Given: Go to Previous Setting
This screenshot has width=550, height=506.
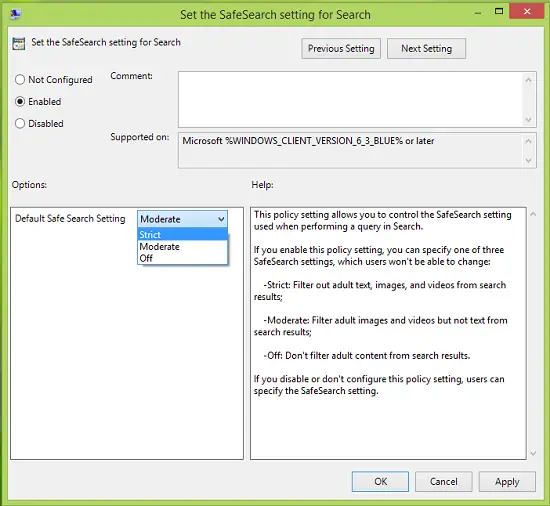Looking at the screenshot, I should [x=341, y=48].
